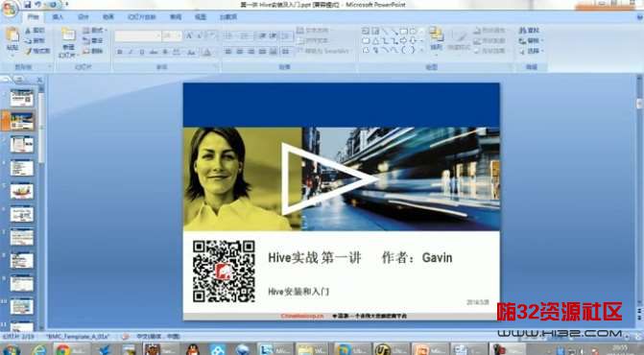Click the Arrange shapes icon

(436, 35)
